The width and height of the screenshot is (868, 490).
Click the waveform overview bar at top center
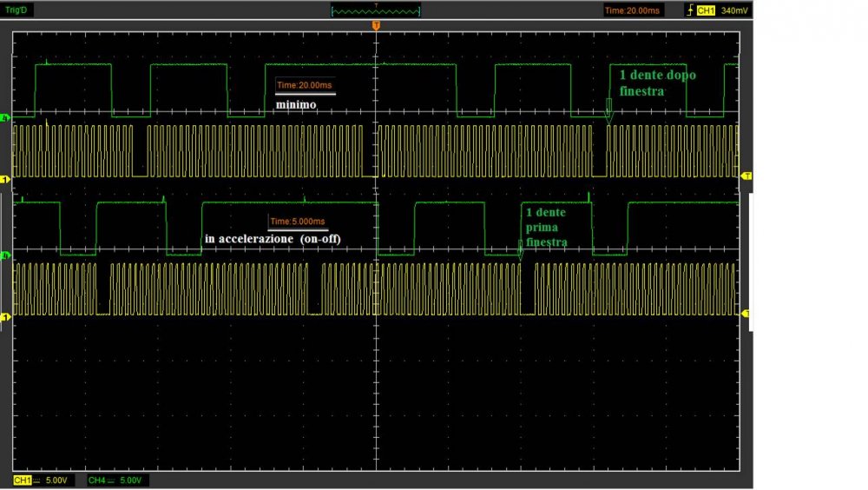(375, 10)
